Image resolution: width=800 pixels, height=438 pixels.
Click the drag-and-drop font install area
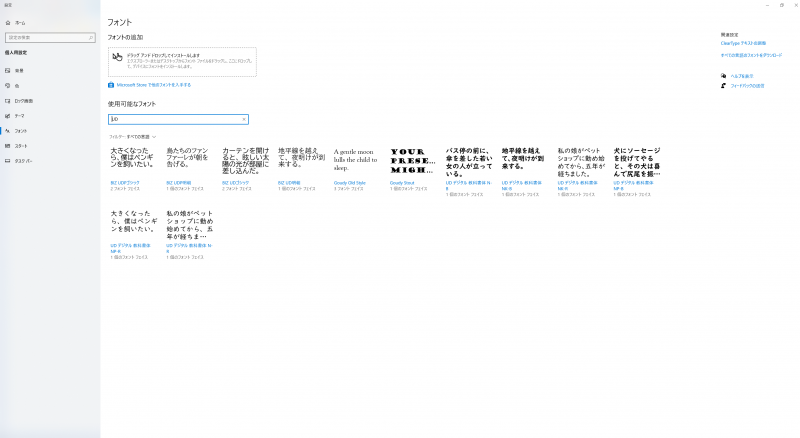tap(182, 62)
